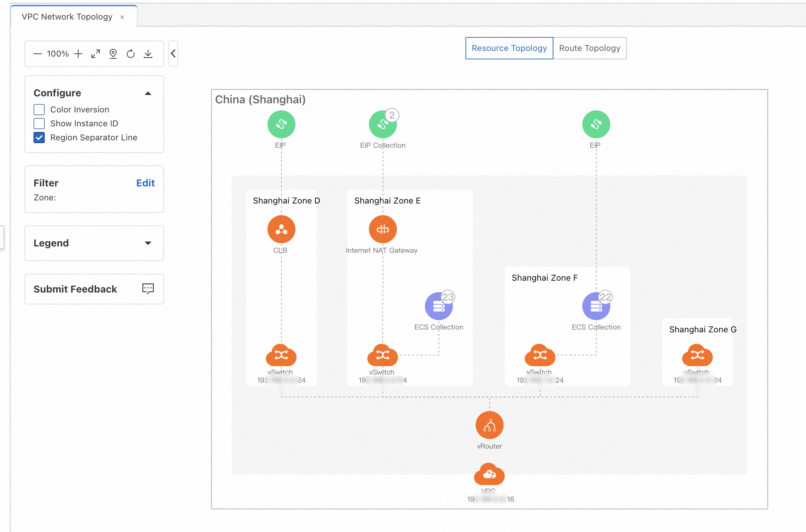Enable the Color Inversion checkbox

point(39,110)
